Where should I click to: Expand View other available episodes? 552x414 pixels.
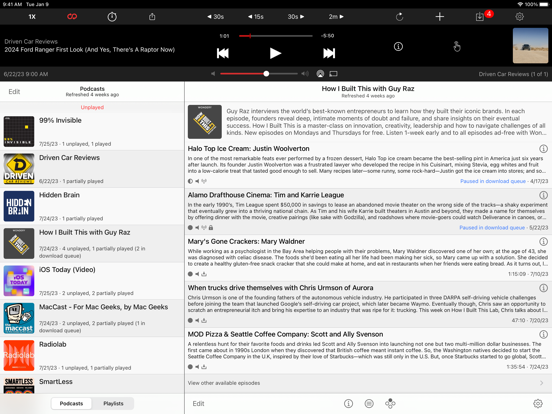click(368, 383)
